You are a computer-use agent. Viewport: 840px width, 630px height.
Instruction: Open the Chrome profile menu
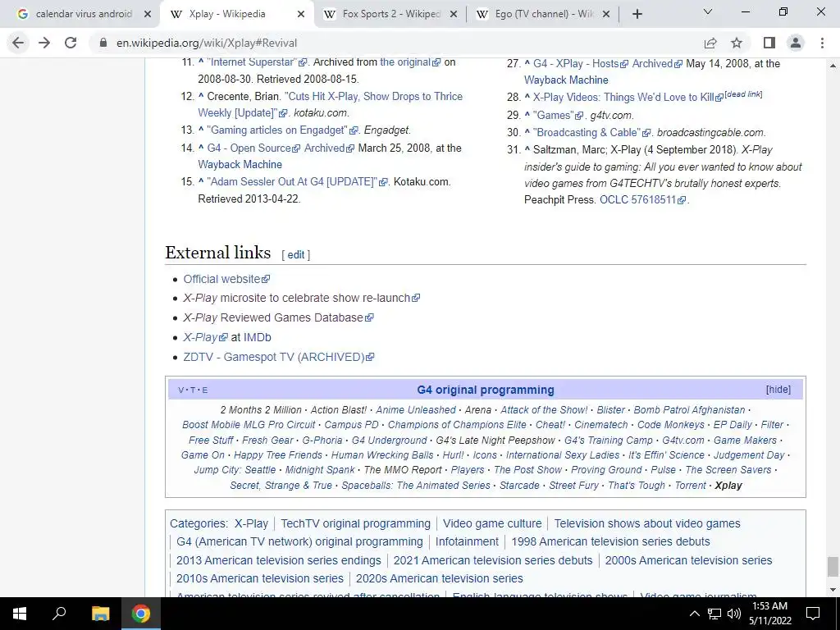796,43
